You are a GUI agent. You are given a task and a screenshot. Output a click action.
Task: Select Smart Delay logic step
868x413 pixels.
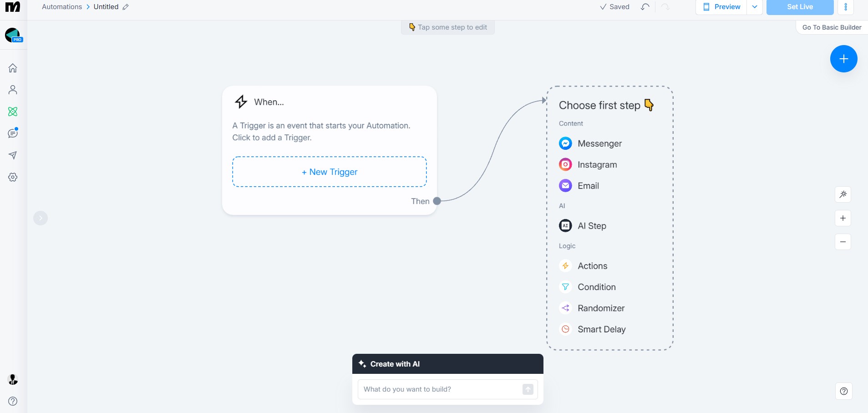point(592,329)
